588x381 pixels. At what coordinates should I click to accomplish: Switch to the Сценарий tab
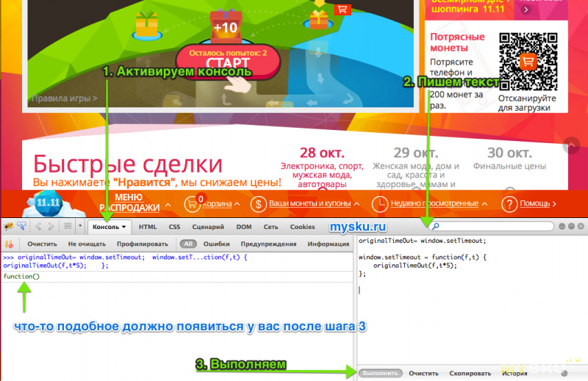tap(208, 227)
